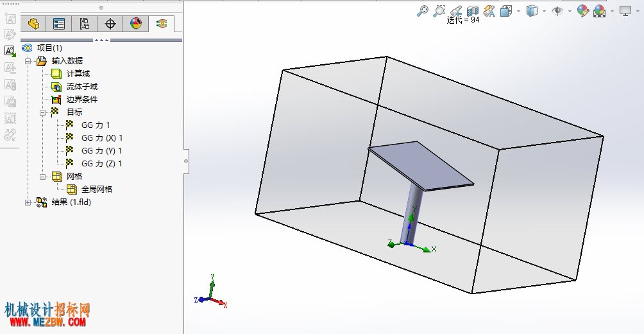Click the Apply Scene icon

pos(600,11)
